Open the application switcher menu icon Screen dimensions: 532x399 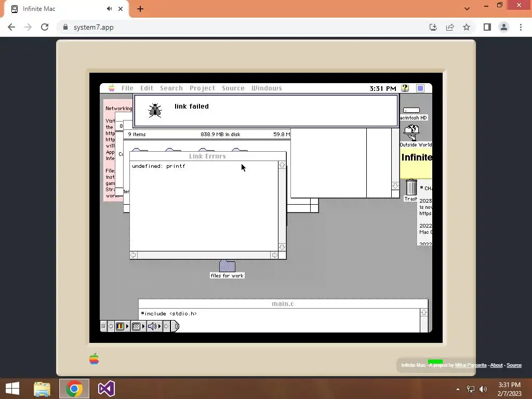click(x=420, y=88)
